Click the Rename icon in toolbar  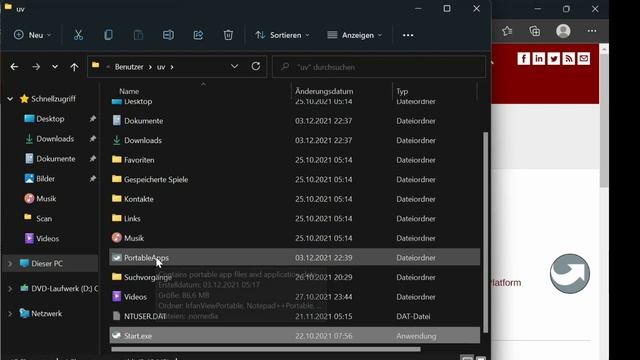[168, 35]
